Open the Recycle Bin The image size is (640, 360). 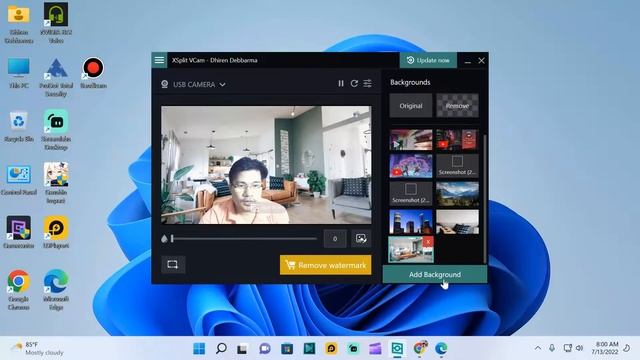[x=18, y=127]
